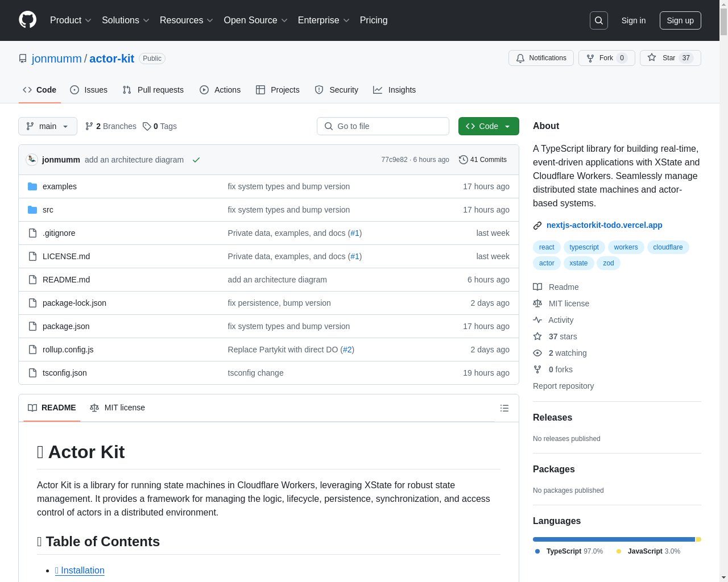
Task: Click the TypeScript language bar segment
Action: click(x=614, y=539)
